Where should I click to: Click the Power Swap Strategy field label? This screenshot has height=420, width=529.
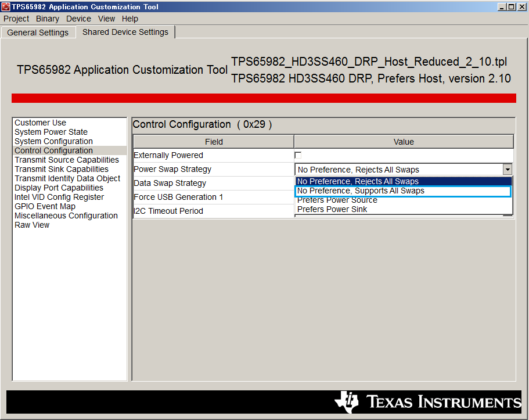tap(172, 169)
